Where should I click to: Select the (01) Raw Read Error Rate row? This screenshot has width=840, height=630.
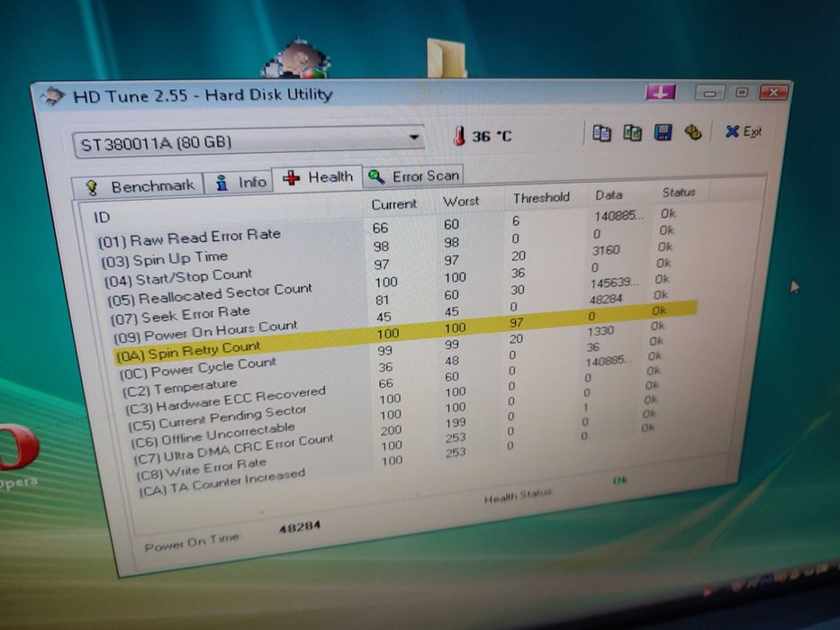coord(385,228)
